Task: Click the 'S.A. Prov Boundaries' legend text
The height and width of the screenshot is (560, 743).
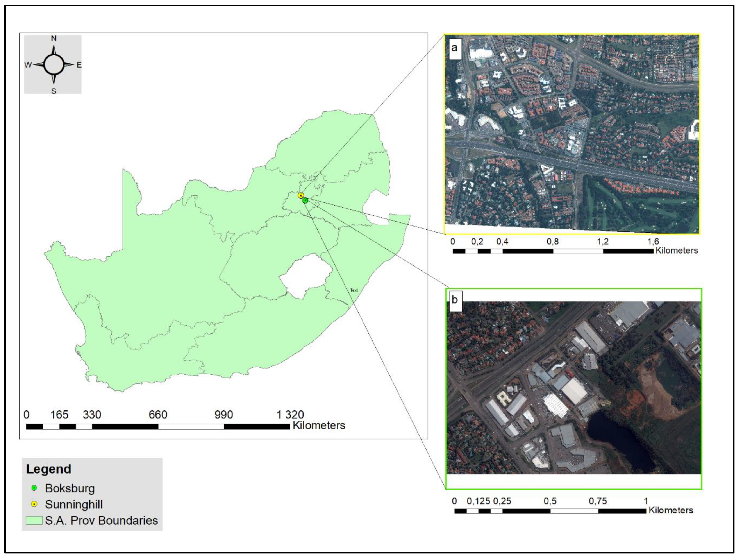Action: click(102, 520)
